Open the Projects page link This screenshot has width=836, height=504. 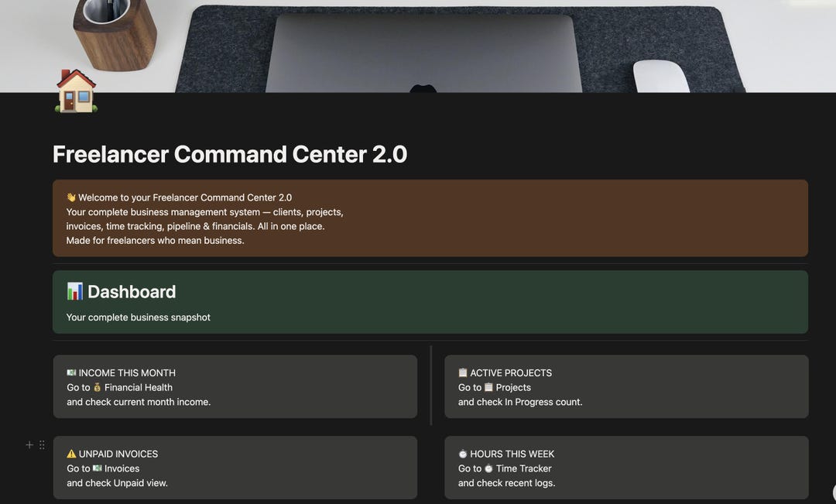(x=507, y=387)
